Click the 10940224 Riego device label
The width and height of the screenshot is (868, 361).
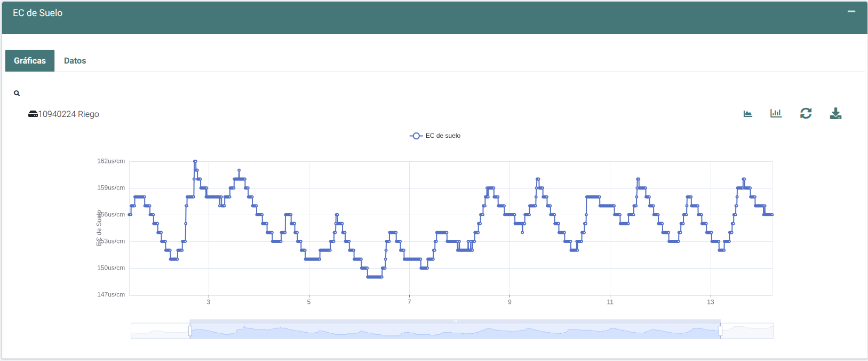tap(68, 114)
